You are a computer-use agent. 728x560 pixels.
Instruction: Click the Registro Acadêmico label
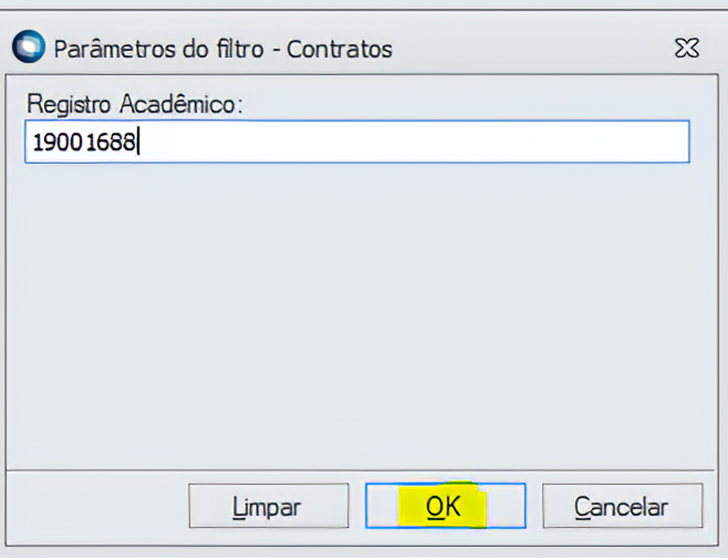[x=135, y=104]
